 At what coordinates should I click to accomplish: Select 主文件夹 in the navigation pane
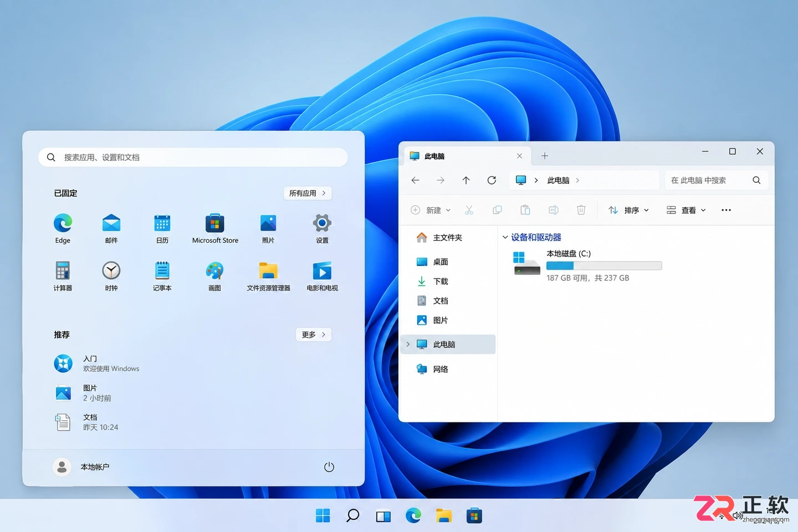tap(448, 237)
